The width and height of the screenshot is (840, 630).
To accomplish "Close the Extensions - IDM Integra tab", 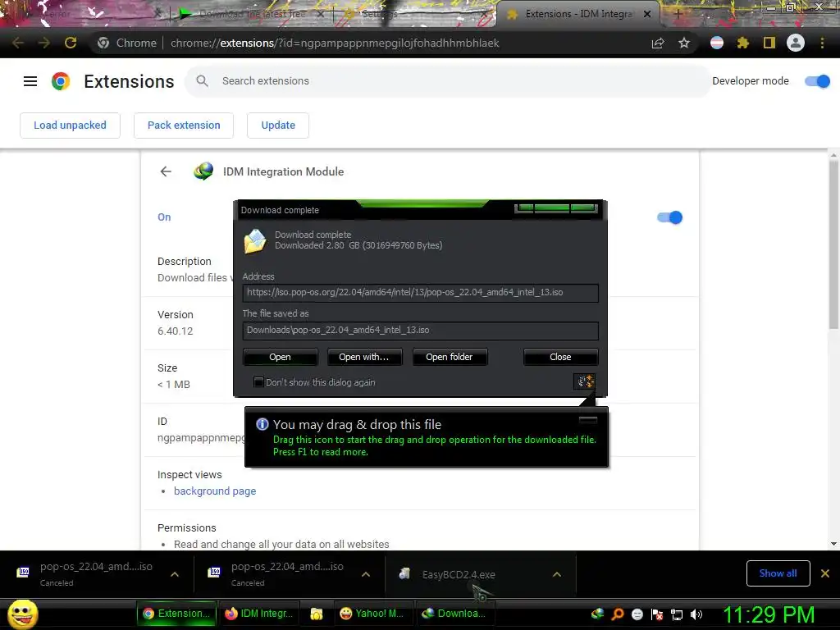I will (x=647, y=14).
